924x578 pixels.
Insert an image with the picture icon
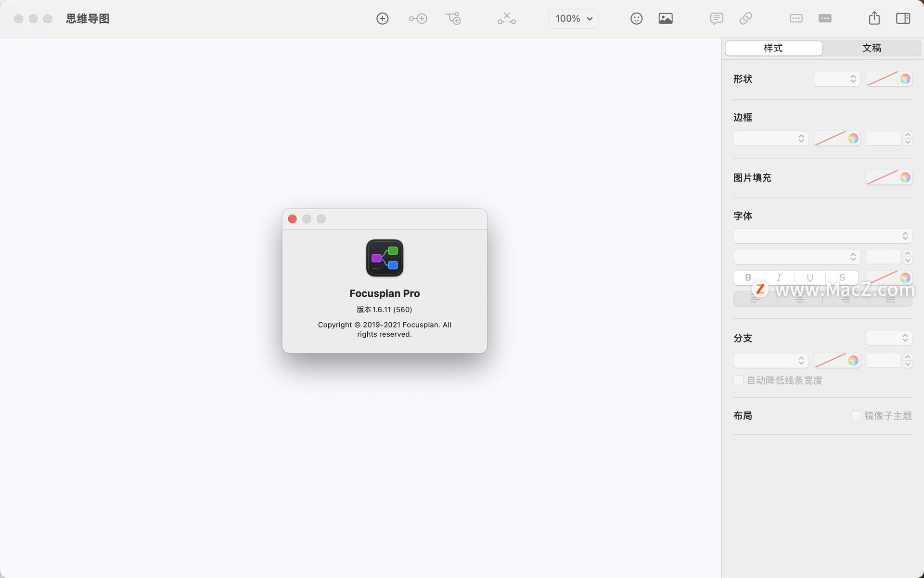click(x=666, y=19)
